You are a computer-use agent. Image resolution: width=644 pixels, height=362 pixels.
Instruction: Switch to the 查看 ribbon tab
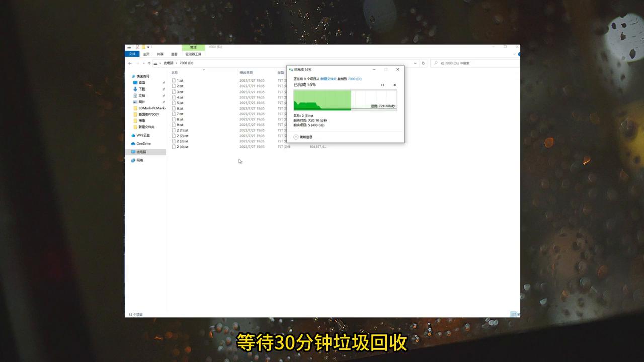(x=174, y=53)
